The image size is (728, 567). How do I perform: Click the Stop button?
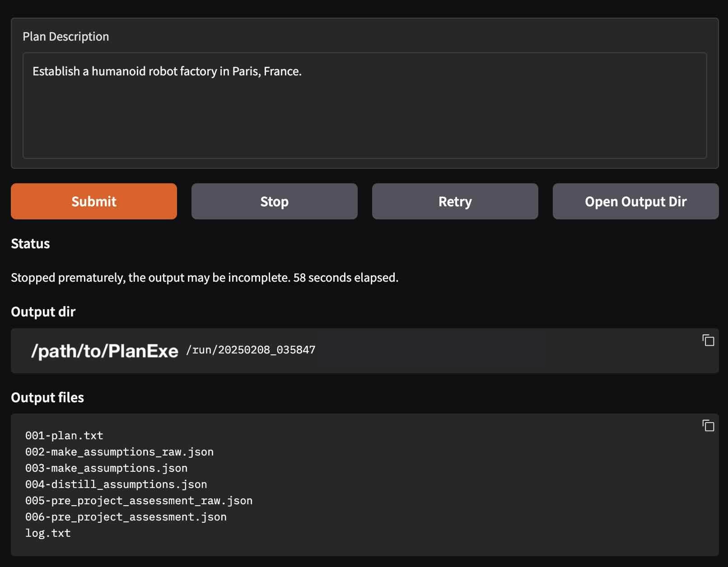click(x=274, y=201)
